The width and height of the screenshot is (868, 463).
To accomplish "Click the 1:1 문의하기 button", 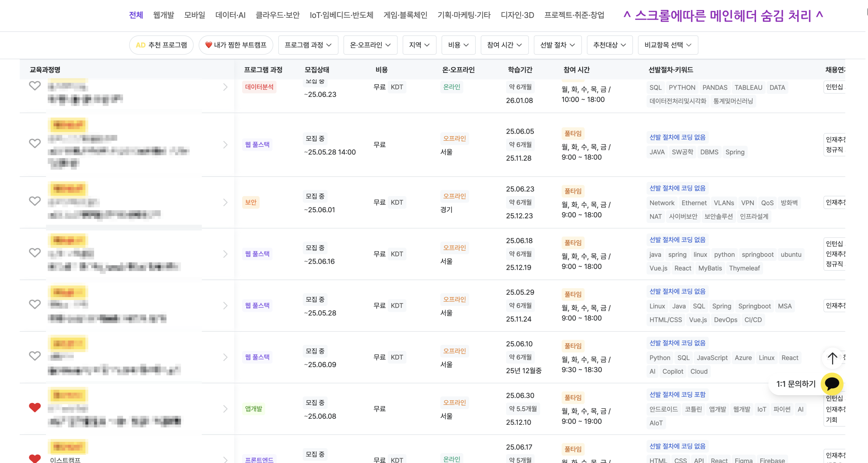I will pyautogui.click(x=796, y=384).
